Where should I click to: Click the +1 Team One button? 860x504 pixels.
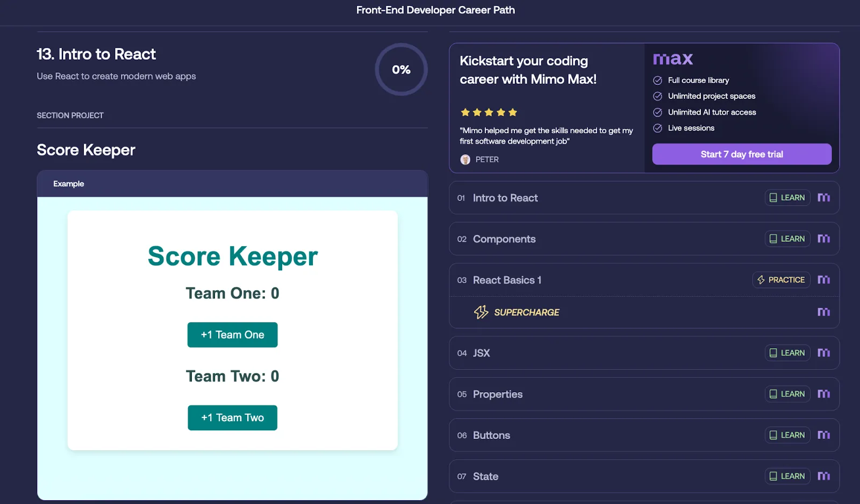[x=232, y=335]
